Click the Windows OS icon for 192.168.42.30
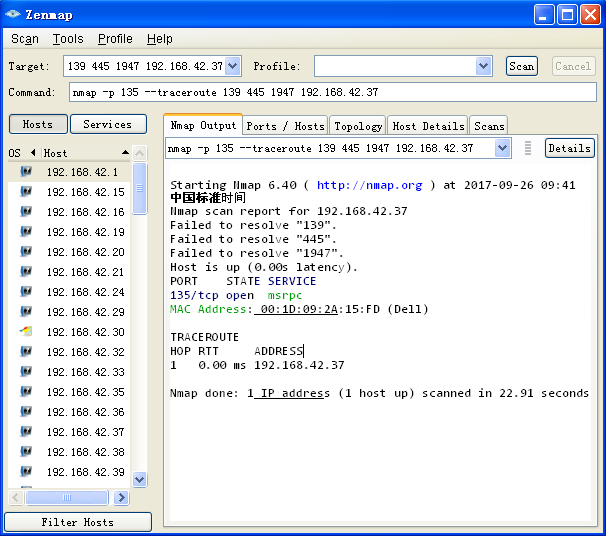The image size is (606, 536). (26, 332)
